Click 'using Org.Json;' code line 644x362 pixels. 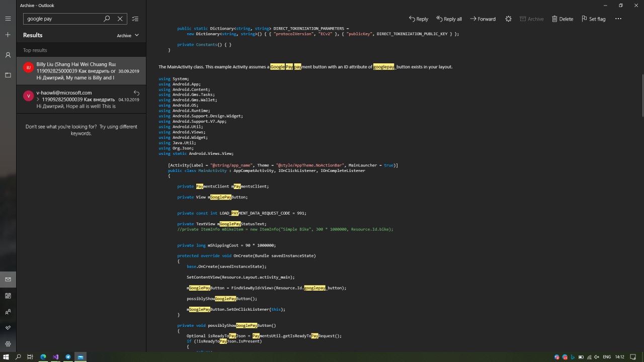point(175,148)
